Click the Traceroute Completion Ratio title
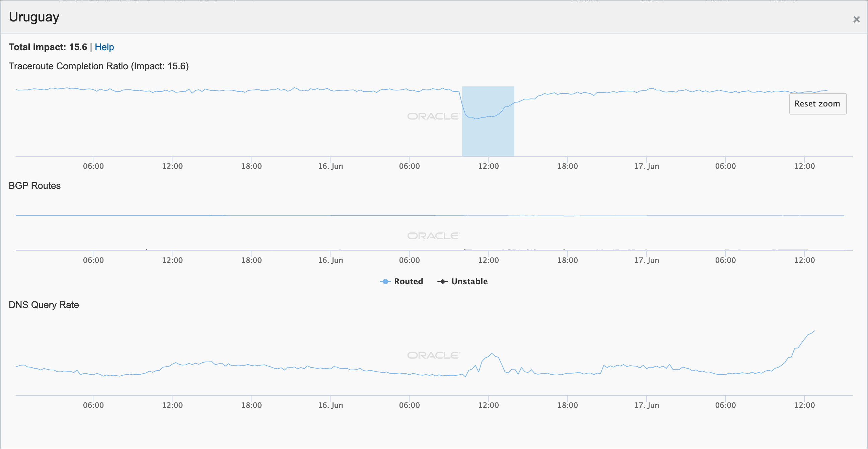 [x=98, y=66]
